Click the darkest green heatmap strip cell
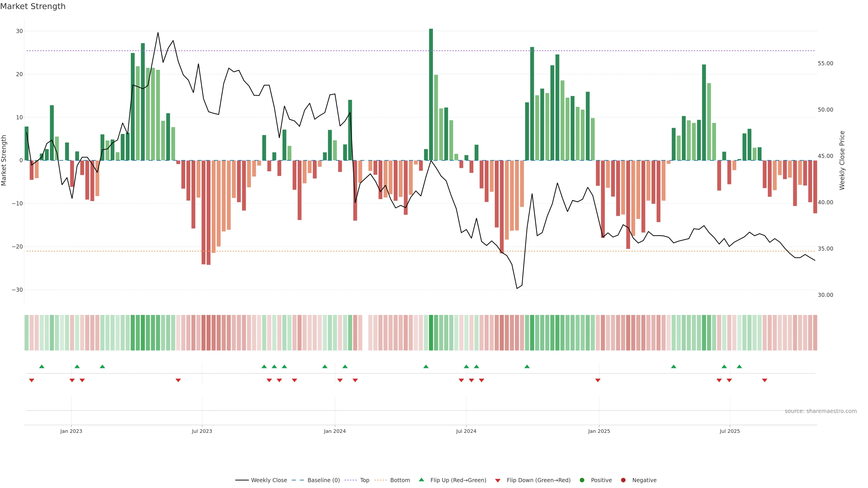Viewport: 868px width, 488px height. tap(431, 332)
